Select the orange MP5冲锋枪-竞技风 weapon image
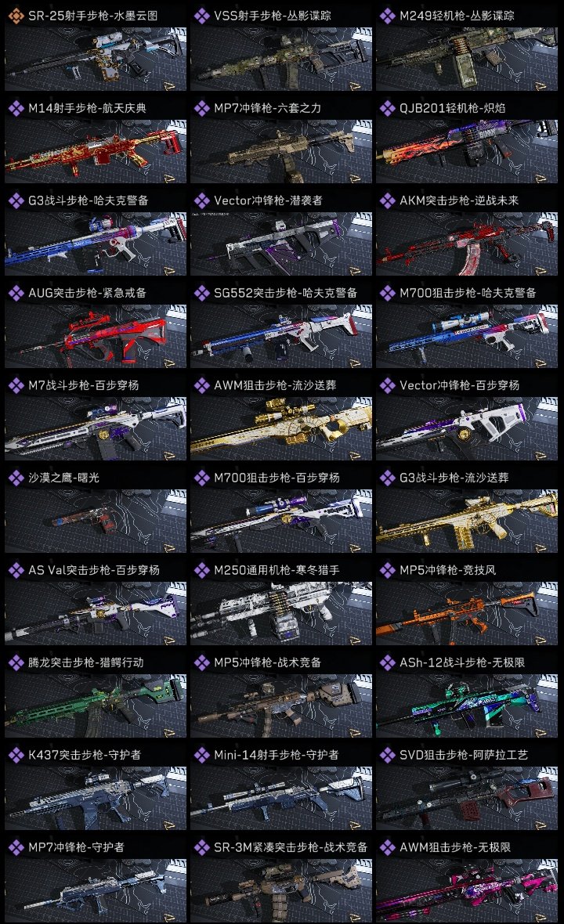Viewport: 564px width, 924px height. [x=467, y=613]
